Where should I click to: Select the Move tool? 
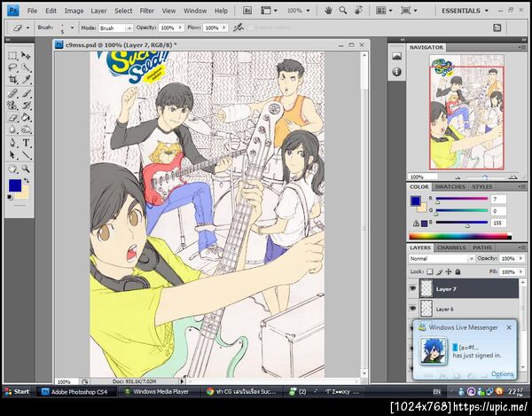(26, 55)
